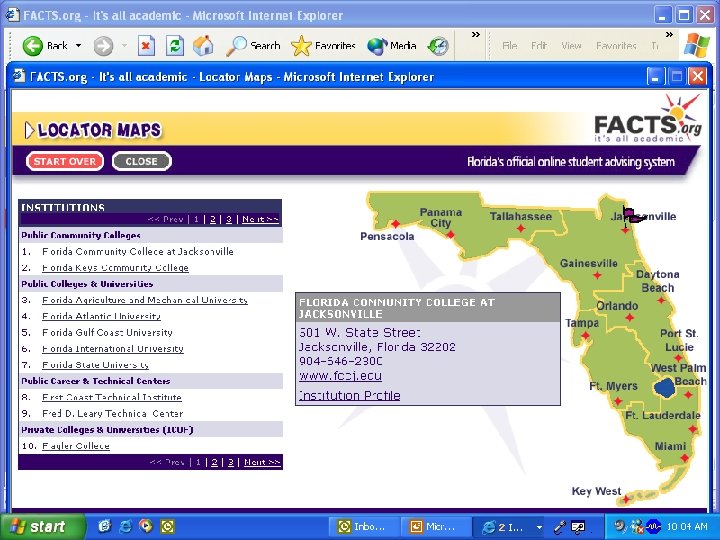Image resolution: width=720 pixels, height=540 pixels.
Task: Launch Internet Explorer from Quick Launch
Action: (x=125, y=526)
